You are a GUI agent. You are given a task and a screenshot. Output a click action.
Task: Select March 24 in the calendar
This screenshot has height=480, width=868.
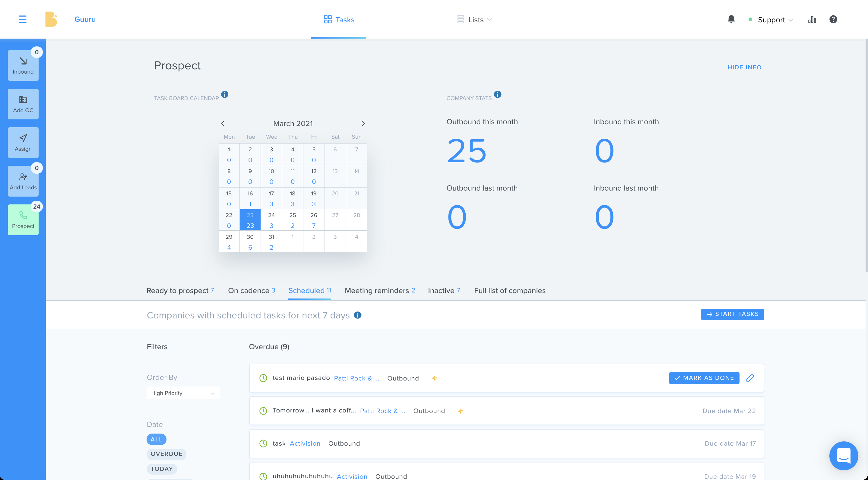[x=271, y=219]
